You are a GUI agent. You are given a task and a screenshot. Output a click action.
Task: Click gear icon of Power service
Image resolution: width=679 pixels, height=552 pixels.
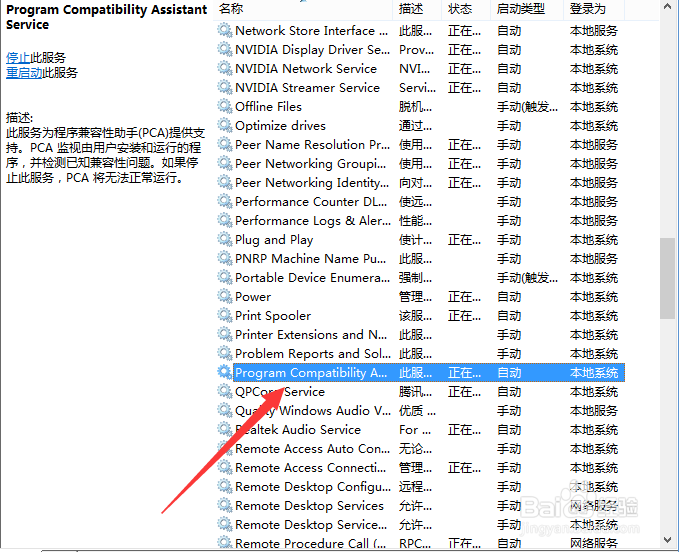coord(224,297)
